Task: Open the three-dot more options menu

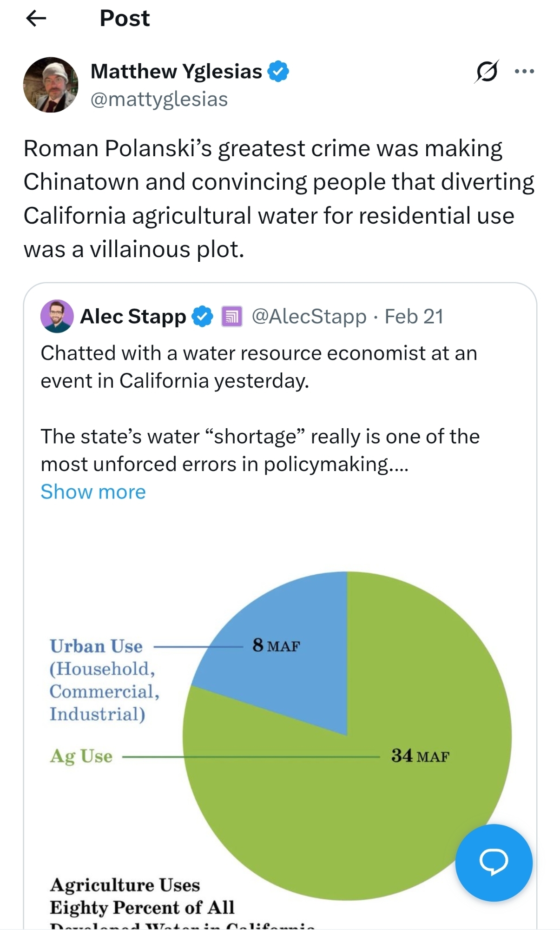Action: click(524, 72)
